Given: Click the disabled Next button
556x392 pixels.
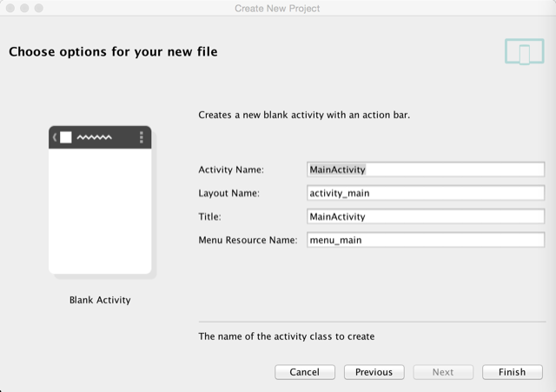Looking at the screenshot, I should point(443,372).
